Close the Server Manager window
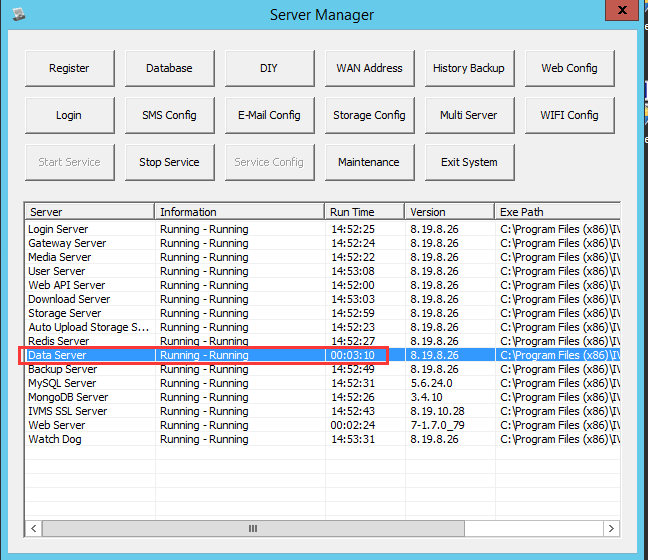This screenshot has height=560, width=648. (622, 10)
